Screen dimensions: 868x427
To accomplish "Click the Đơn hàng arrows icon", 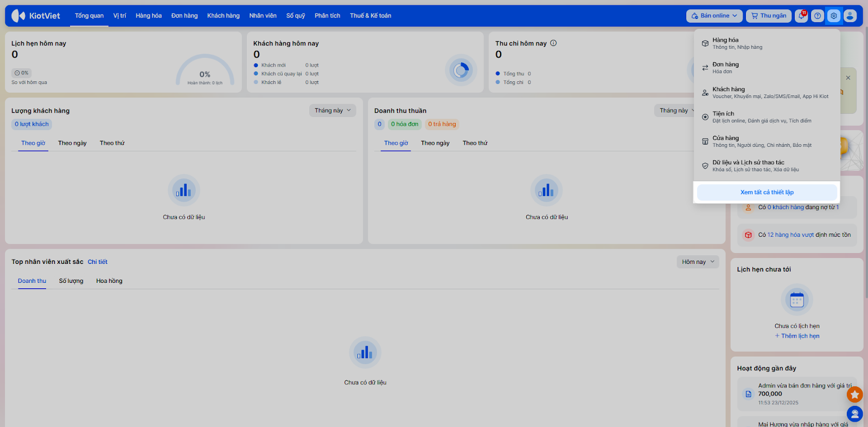I will tap(705, 68).
